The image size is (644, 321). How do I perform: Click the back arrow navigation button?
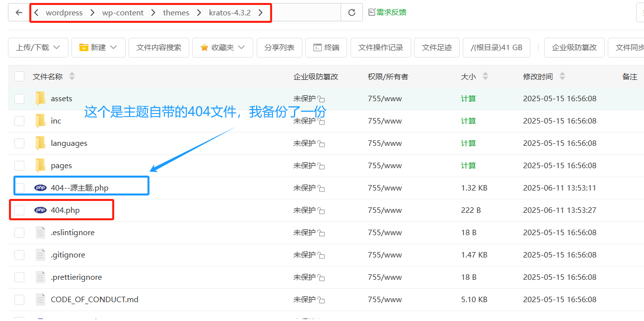[x=19, y=13]
